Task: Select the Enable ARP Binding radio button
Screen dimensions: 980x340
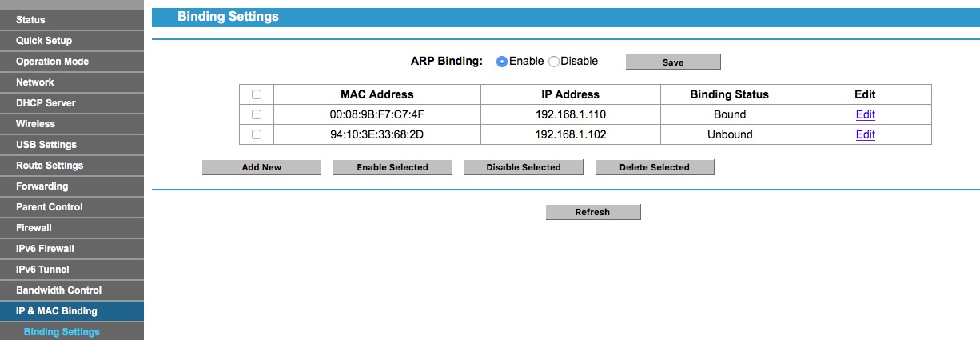Action: pos(502,62)
